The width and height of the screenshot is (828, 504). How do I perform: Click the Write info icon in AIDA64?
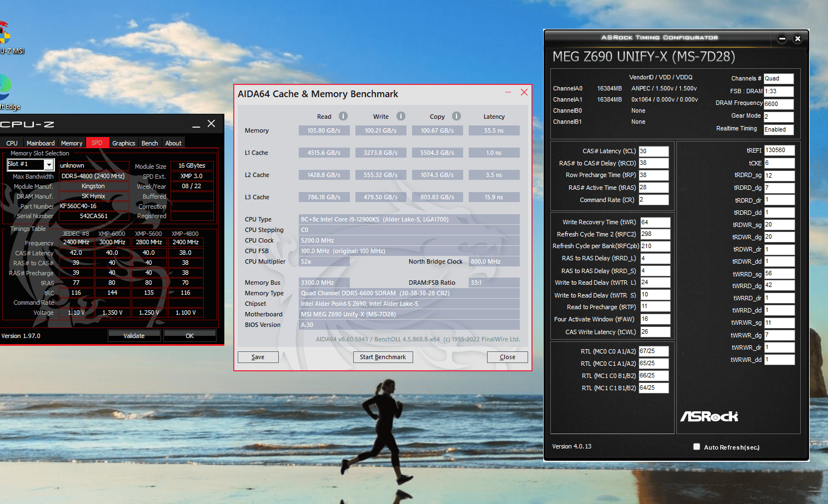[x=401, y=116]
